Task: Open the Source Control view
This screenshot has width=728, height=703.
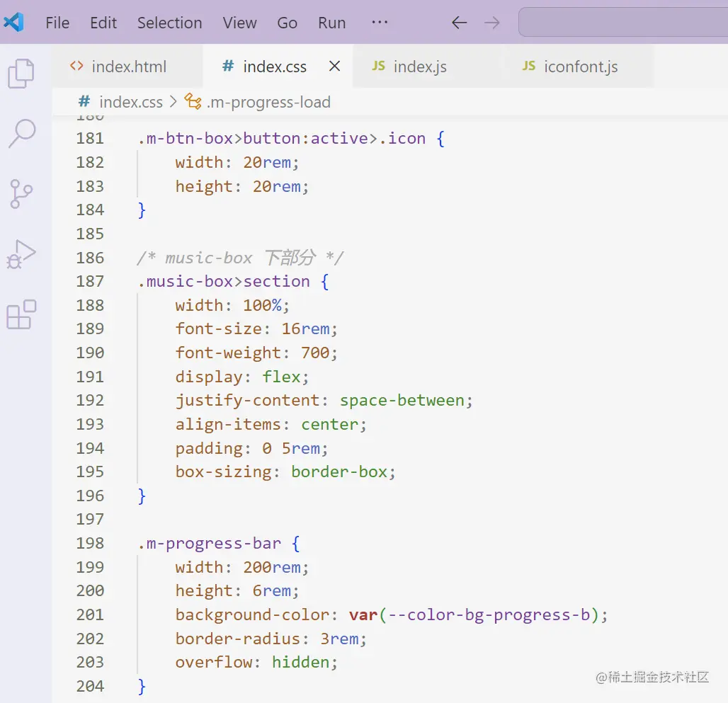Action: [21, 194]
